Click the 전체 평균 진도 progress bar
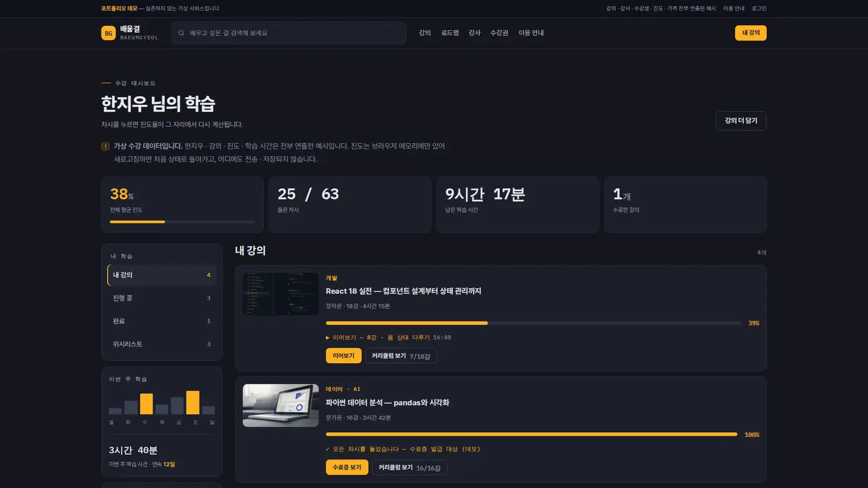The height and width of the screenshot is (488, 868). [182, 222]
